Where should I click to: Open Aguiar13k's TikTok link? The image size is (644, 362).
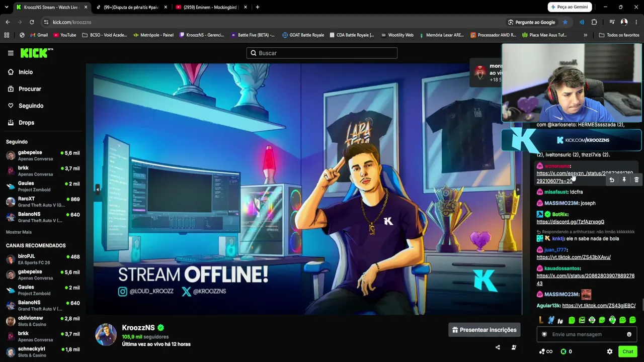pos(599,306)
